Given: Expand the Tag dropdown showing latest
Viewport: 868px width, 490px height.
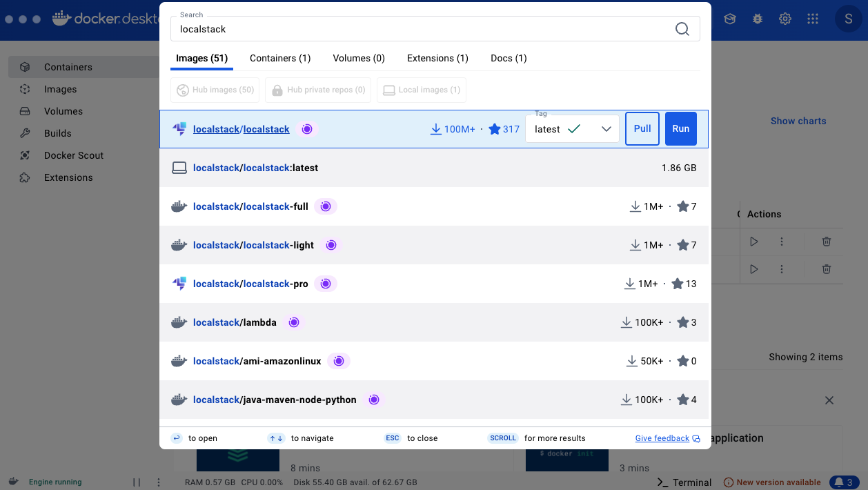Looking at the screenshot, I should pyautogui.click(x=573, y=129).
